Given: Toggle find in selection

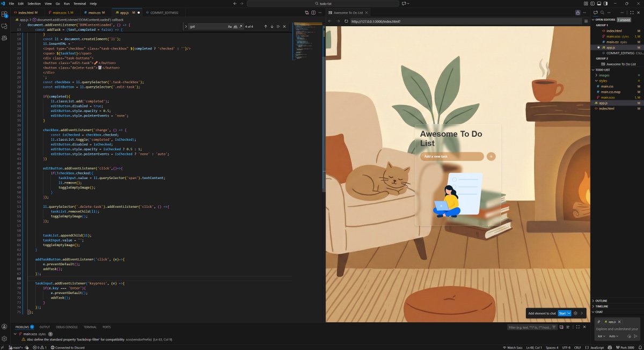Looking at the screenshot, I should click(x=278, y=26).
